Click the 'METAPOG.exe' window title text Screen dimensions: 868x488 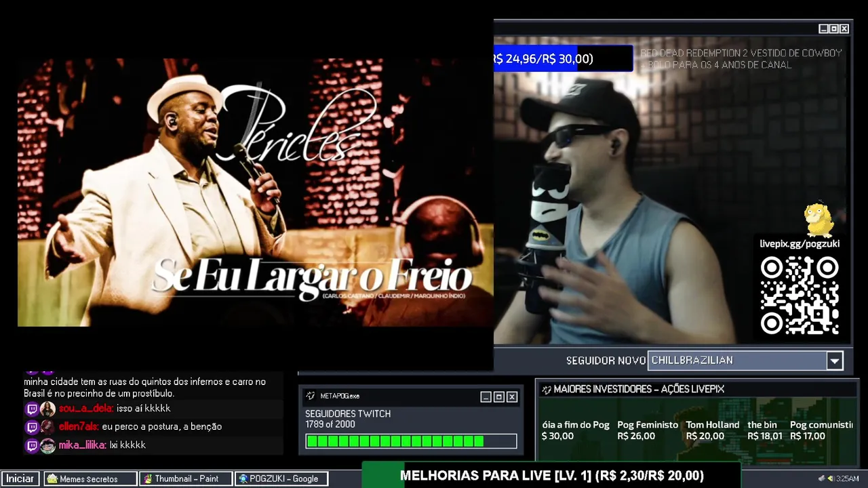click(340, 396)
